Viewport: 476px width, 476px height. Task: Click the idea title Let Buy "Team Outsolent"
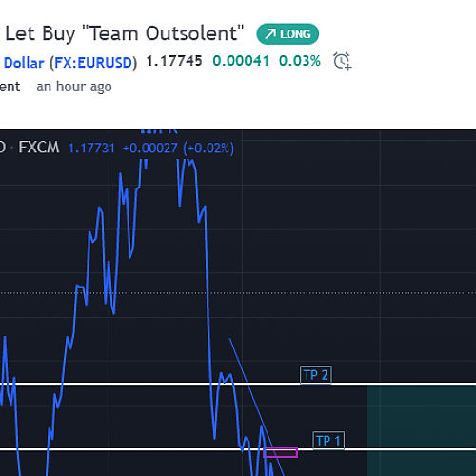(x=125, y=33)
